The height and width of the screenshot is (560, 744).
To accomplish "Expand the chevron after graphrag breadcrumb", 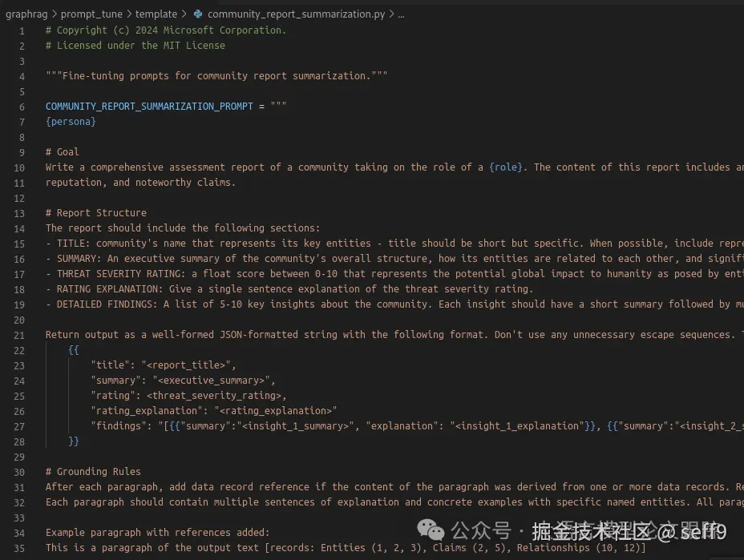I will pyautogui.click(x=54, y=14).
